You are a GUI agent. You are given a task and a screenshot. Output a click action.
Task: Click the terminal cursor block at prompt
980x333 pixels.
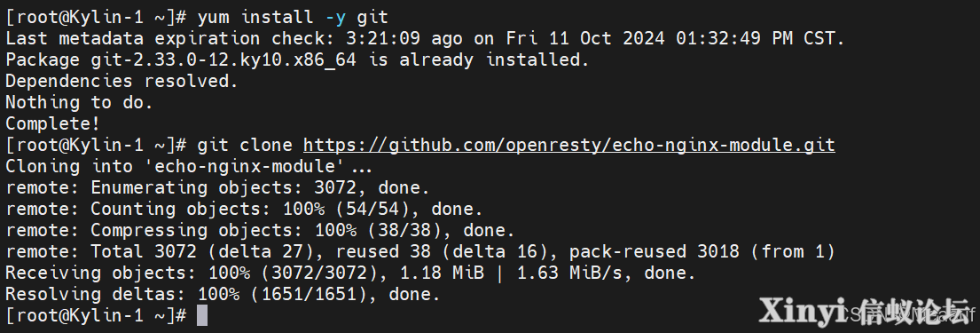click(x=202, y=315)
